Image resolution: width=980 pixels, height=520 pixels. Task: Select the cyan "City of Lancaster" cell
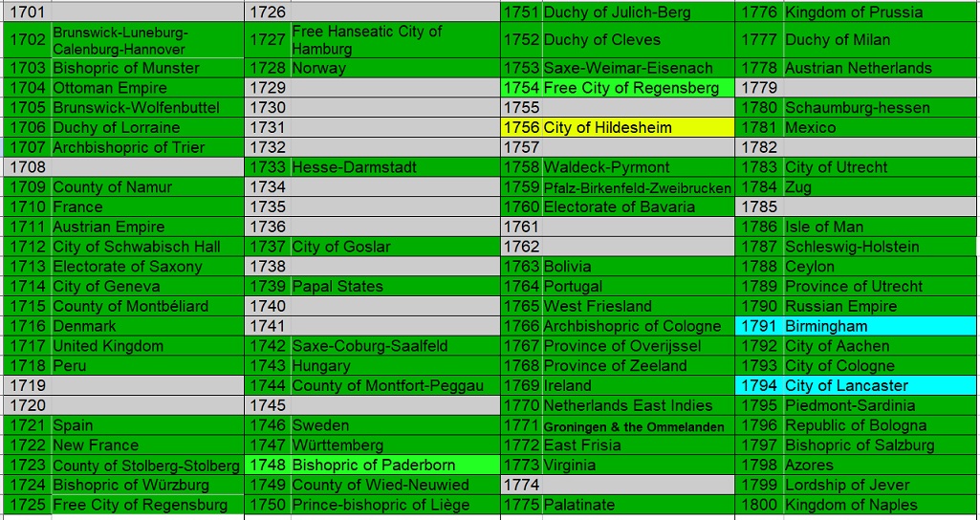(880, 385)
